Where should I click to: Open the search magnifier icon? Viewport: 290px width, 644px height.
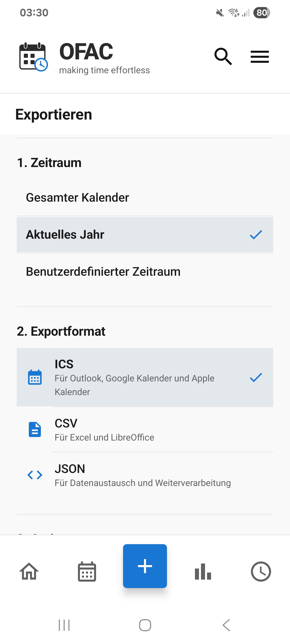pyautogui.click(x=223, y=57)
